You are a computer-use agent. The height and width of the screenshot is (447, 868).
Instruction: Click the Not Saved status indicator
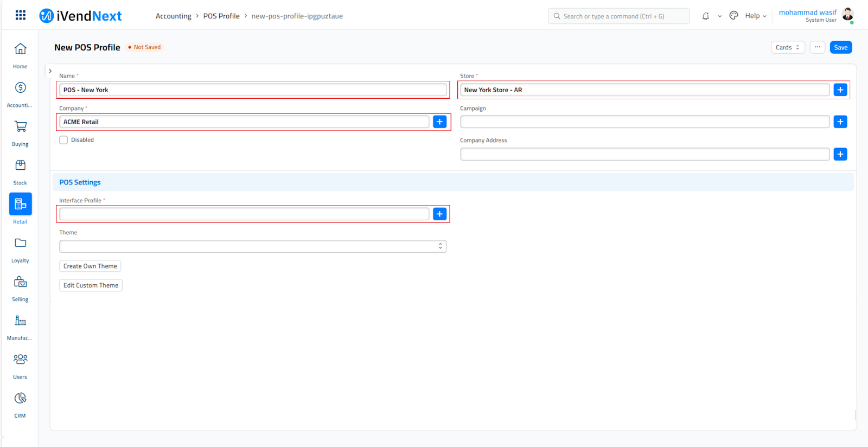144,47
